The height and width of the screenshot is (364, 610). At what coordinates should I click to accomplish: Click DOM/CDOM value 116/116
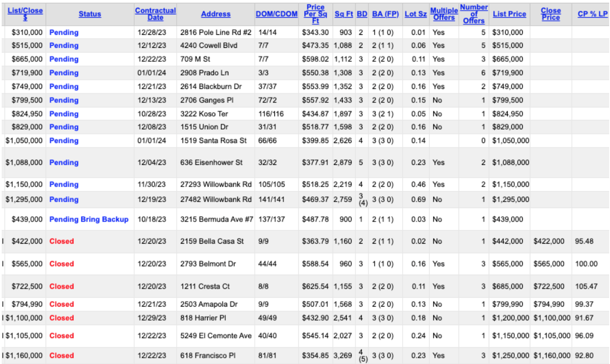271,114
